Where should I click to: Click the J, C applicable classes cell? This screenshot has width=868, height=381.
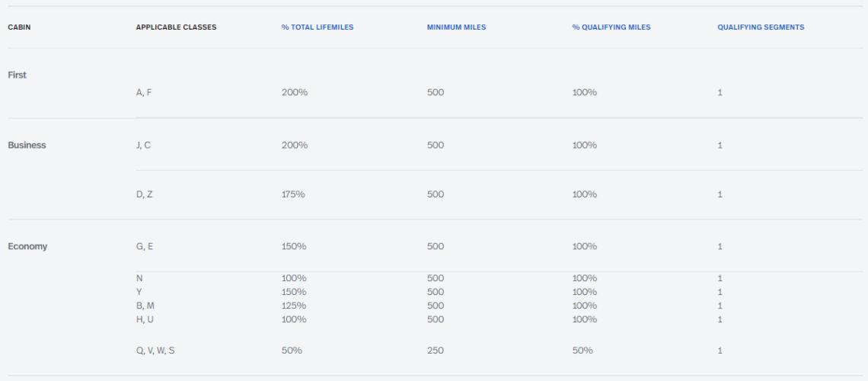143,146
